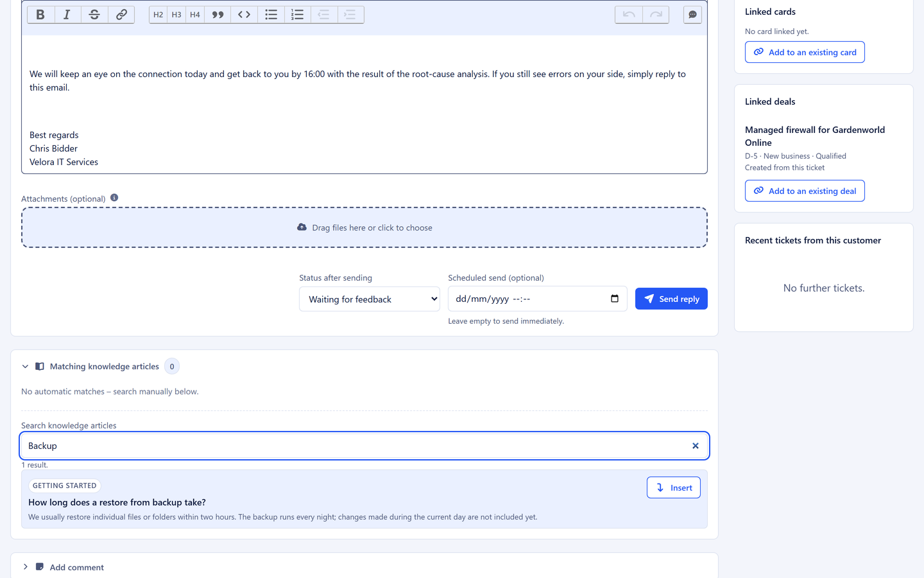Viewport: 924px width, 578px height.
Task: Undo the last edit
Action: pyautogui.click(x=629, y=15)
